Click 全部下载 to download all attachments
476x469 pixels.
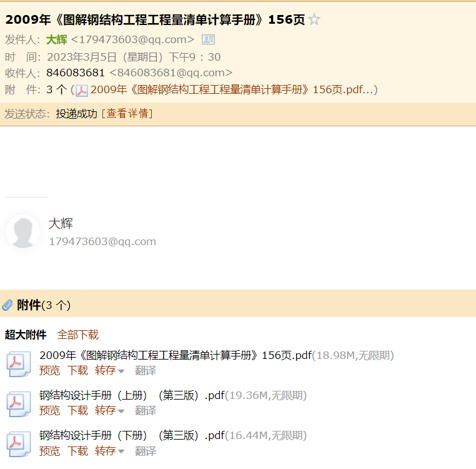pyautogui.click(x=77, y=335)
